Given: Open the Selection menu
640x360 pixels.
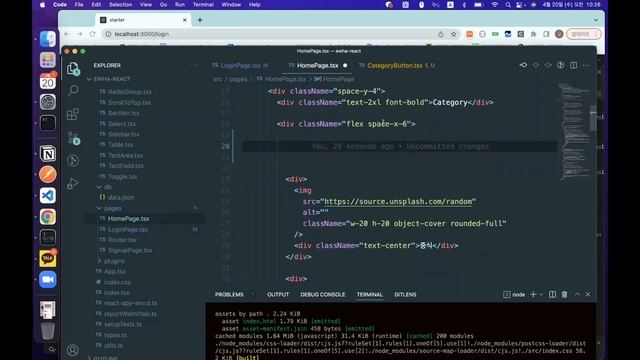Looking at the screenshot, I should [x=120, y=4].
